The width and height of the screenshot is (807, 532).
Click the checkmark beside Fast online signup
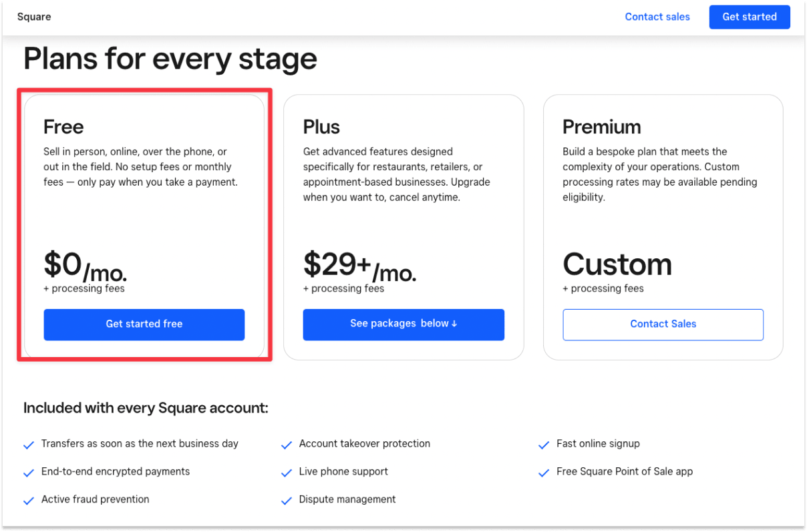(x=544, y=444)
